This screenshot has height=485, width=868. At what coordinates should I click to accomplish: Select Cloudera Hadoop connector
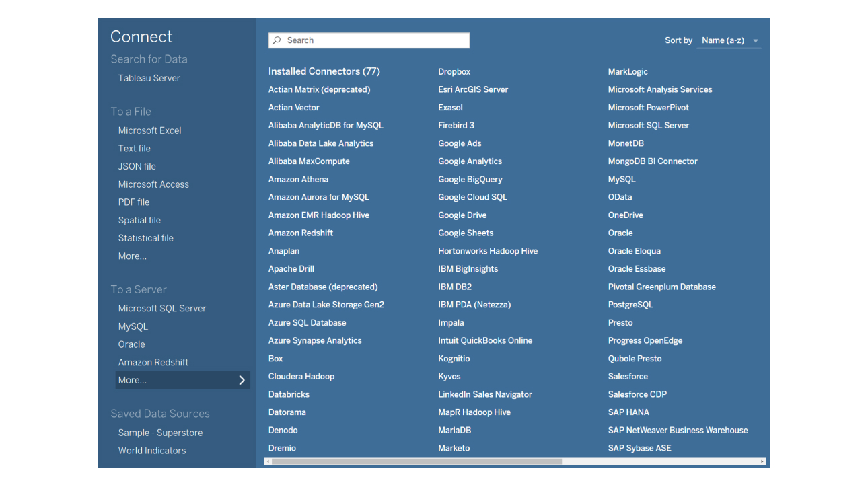pos(301,377)
